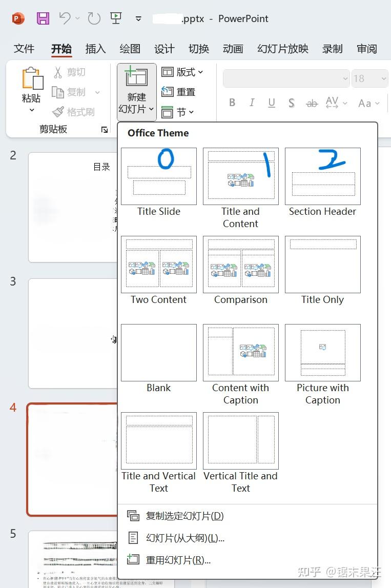Open the 节 section dropdown
The height and width of the screenshot is (588, 391).
[x=177, y=112]
